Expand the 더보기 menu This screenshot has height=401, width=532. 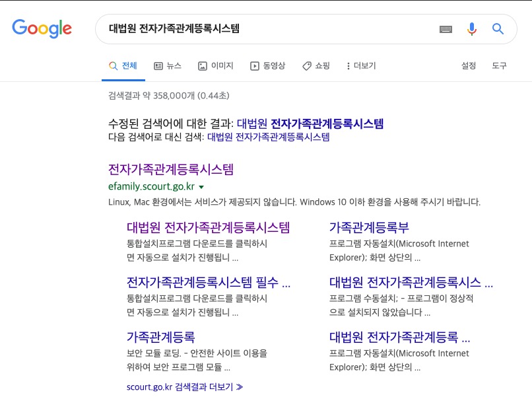click(x=361, y=66)
